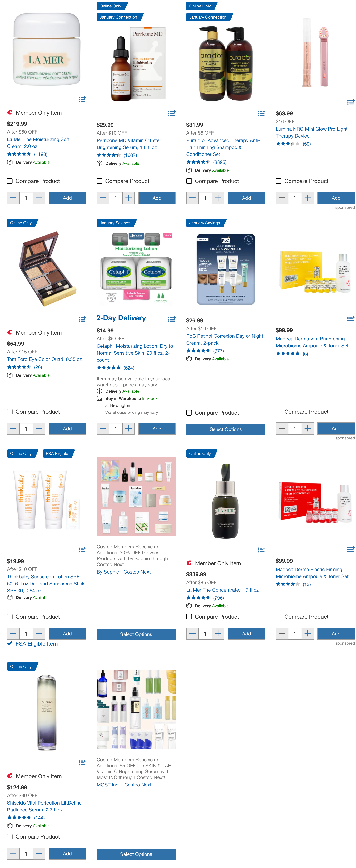Click quantity field for Cetaphil Lotion
Viewport: 356px width, 868px height.
pyautogui.click(x=115, y=429)
